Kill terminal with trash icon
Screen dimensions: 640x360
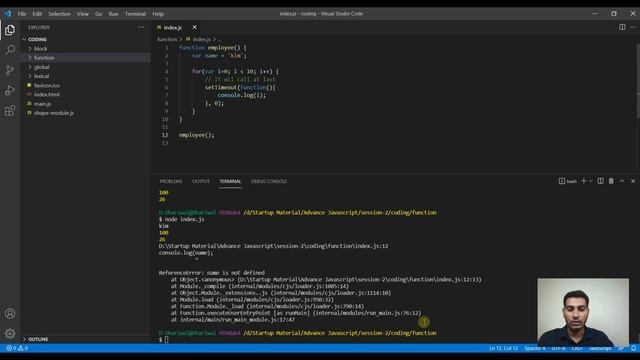coord(611,181)
